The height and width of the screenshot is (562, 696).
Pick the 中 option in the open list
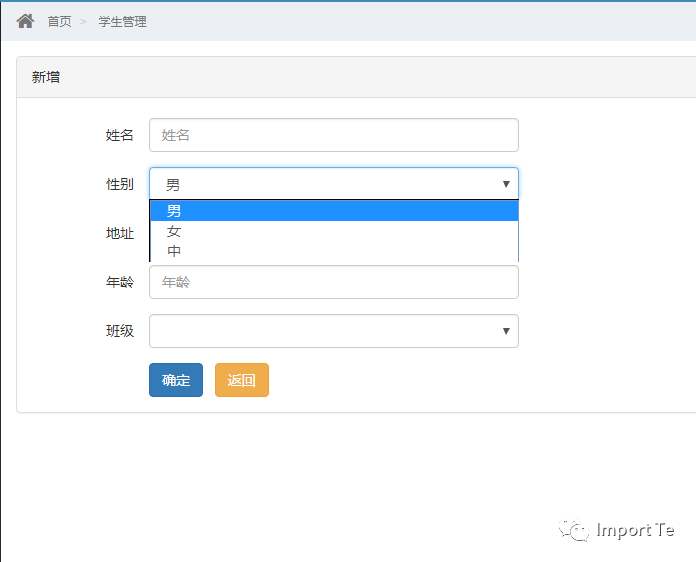pyautogui.click(x=334, y=251)
